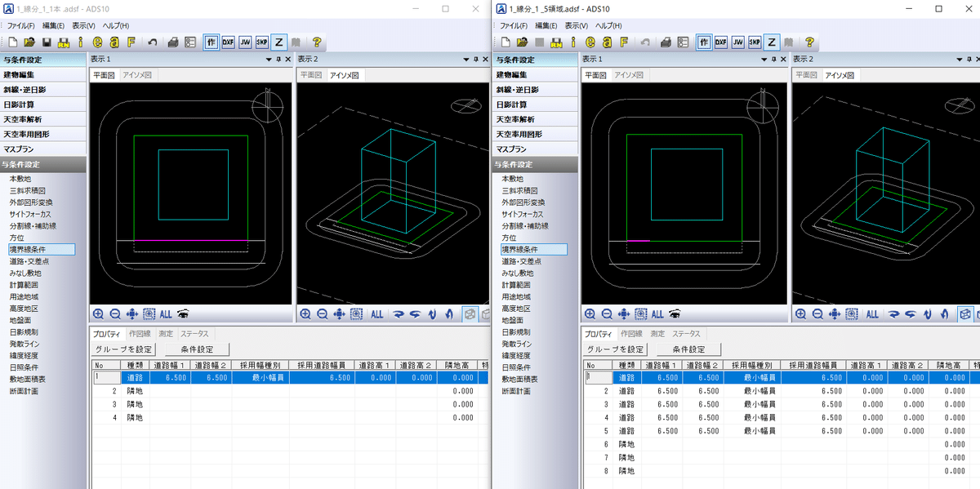Toggle the Z button in the right window
Image resolution: width=980 pixels, height=489 pixels.
772,42
